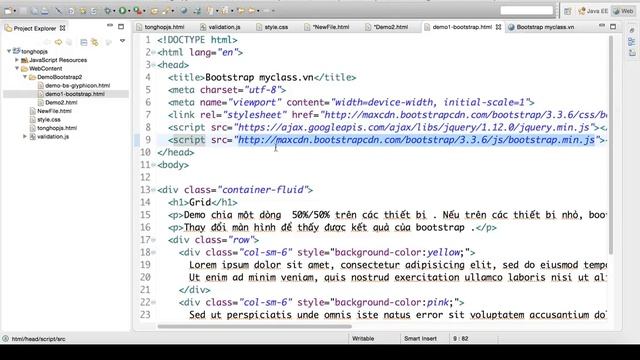
Task: Click the green Run button icon
Action: (122, 11)
